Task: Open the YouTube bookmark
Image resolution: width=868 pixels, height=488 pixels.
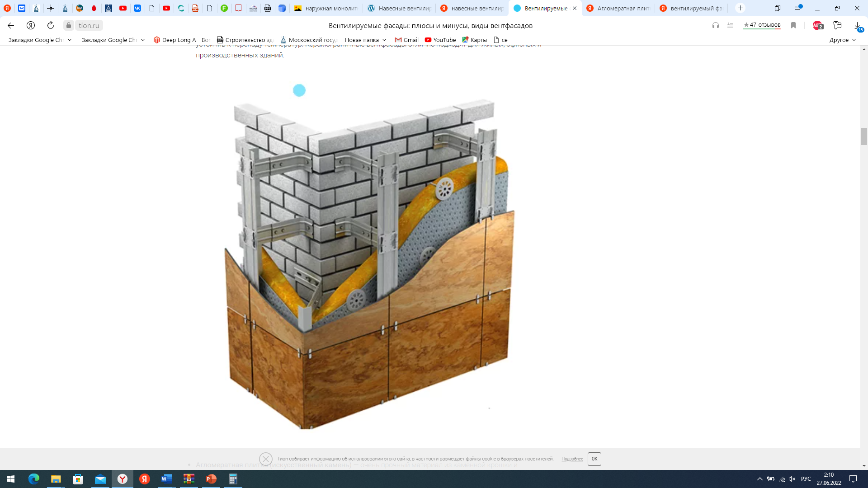Action: [x=440, y=40]
